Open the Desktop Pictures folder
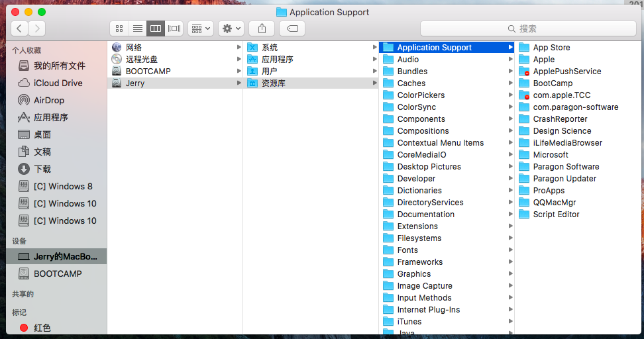Viewport: 644px width, 339px height. 428,167
